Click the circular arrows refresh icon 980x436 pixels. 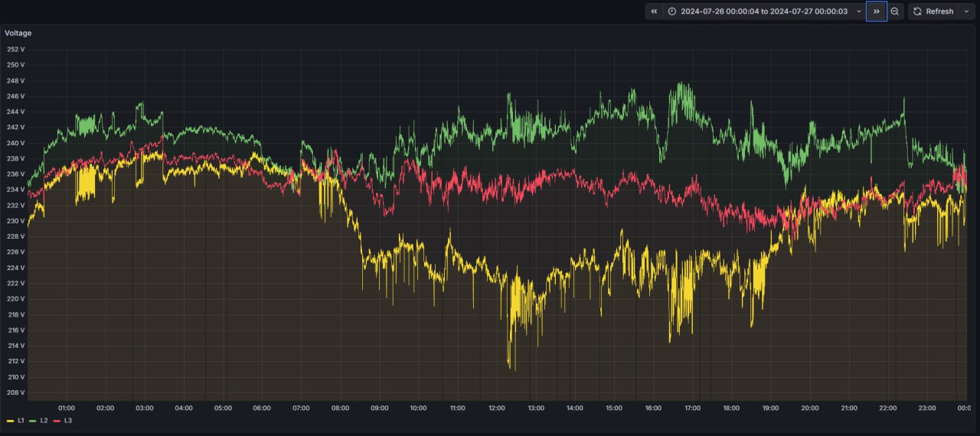click(x=917, y=11)
